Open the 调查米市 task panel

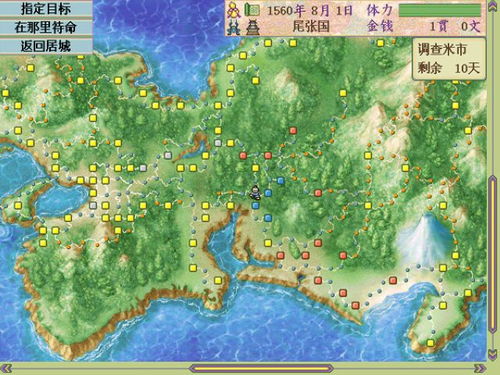coord(449,59)
